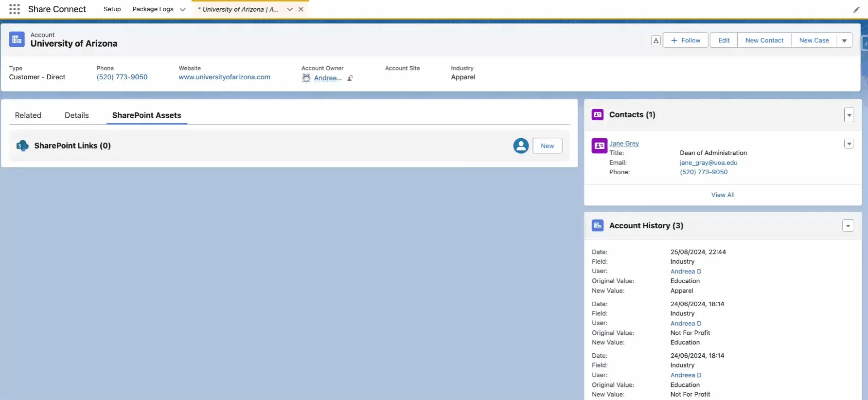
Task: Expand more actions dropdown beside New Case
Action: pyautogui.click(x=844, y=40)
